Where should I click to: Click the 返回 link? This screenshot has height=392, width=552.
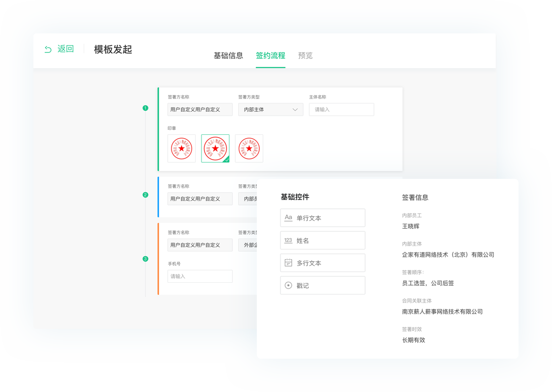[65, 49]
